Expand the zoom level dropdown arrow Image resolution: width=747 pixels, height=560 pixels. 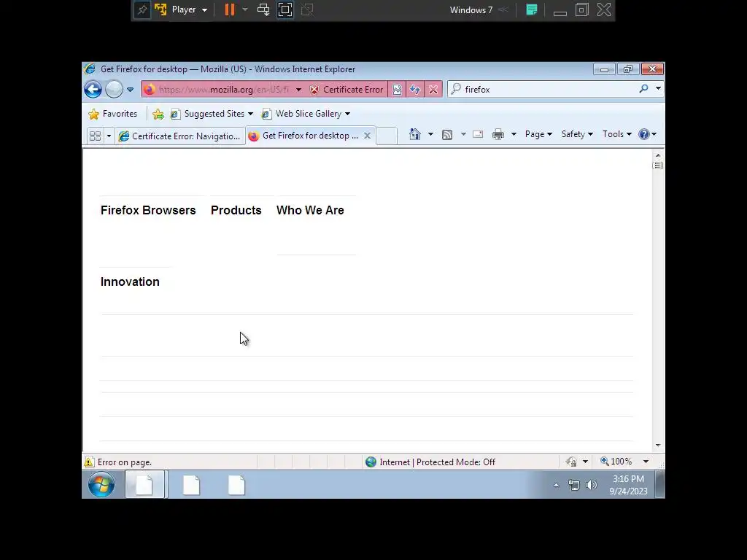coord(646,462)
